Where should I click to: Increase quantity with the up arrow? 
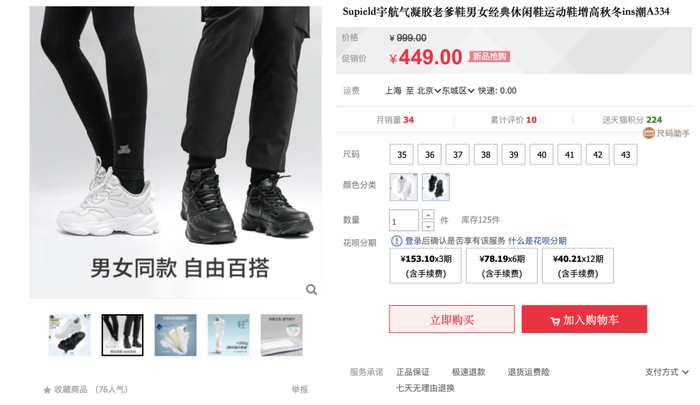click(x=428, y=215)
